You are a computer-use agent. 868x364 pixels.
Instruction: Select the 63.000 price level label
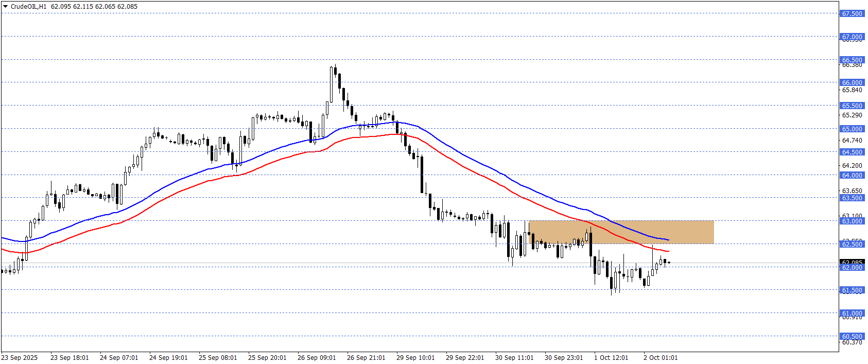[x=852, y=221]
